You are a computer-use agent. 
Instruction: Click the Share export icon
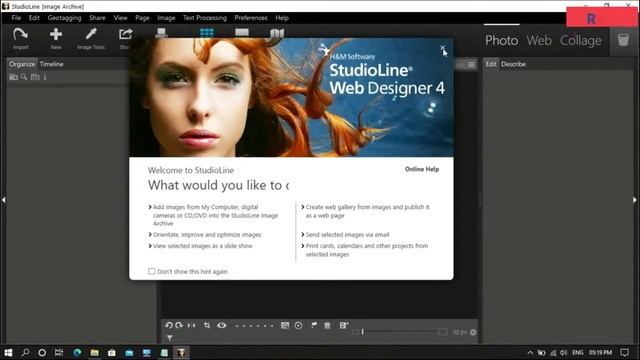pos(125,34)
